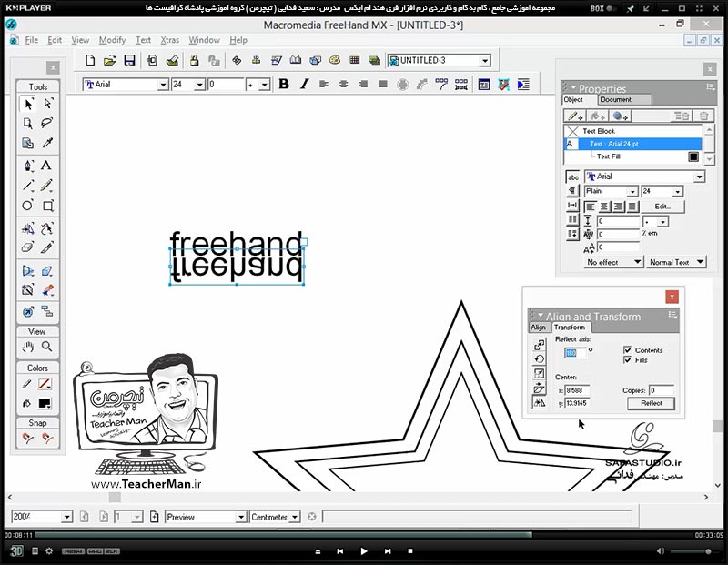Viewport: 728px width, 565px height.
Task: Toggle the Contents checkbox
Action: point(628,350)
